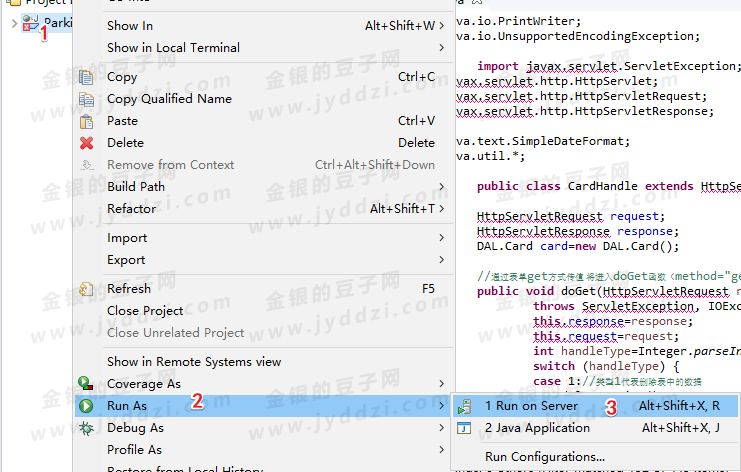Open Show in Local Terminal submenu arrow

coord(442,48)
